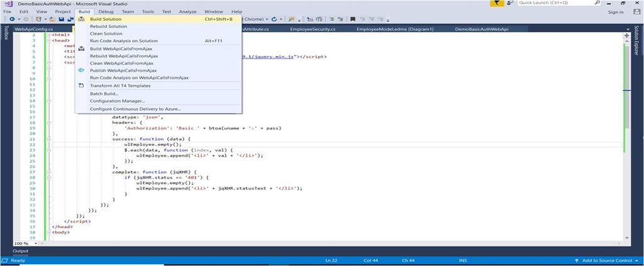Click the jquery.min.js link in code
Image resolution: width=644 pixels, height=266 pixels.
tap(268, 57)
